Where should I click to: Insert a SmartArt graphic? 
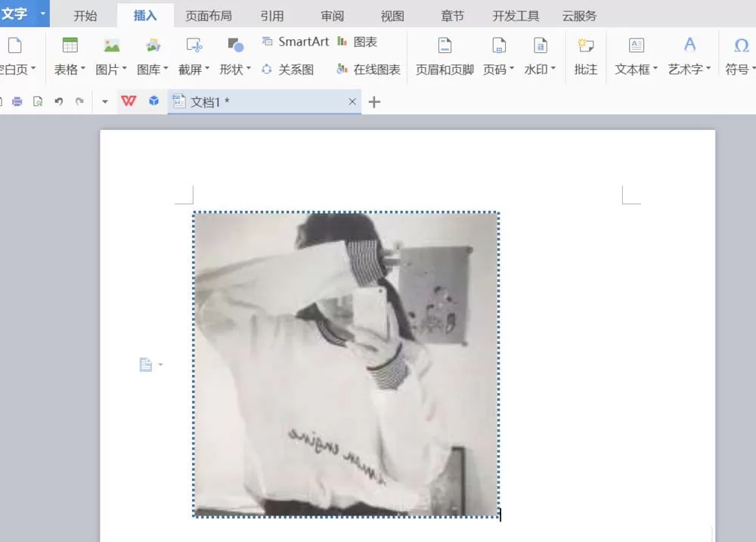(295, 42)
